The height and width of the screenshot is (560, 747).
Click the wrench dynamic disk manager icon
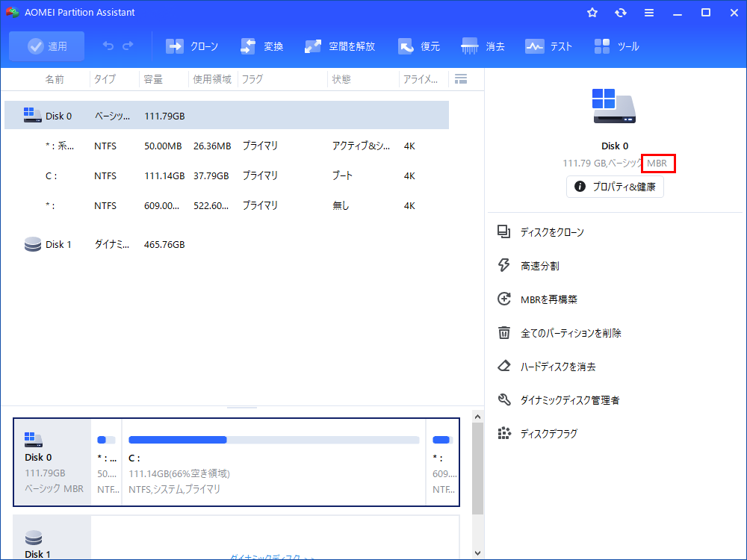tap(504, 399)
